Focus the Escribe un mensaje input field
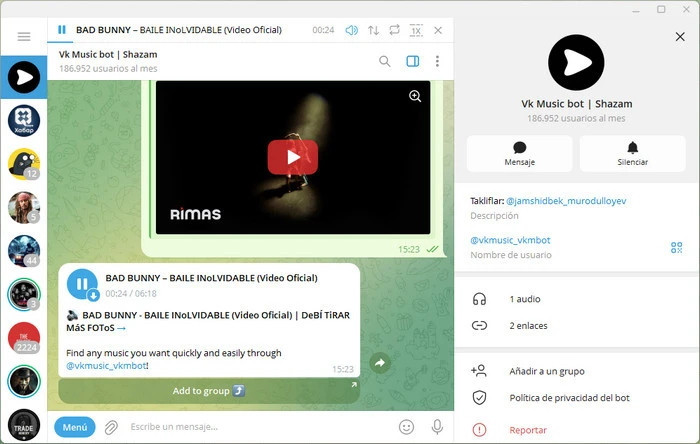This screenshot has width=700, height=444. (259, 427)
